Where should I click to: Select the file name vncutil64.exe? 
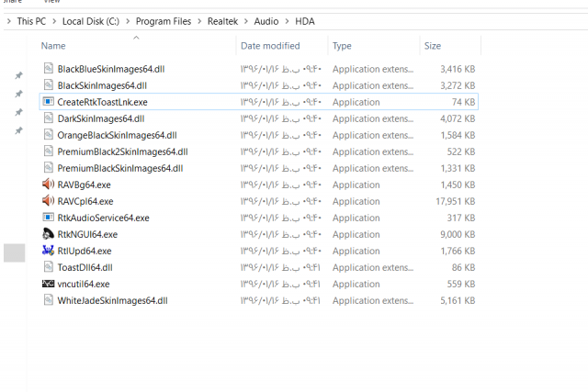[84, 284]
